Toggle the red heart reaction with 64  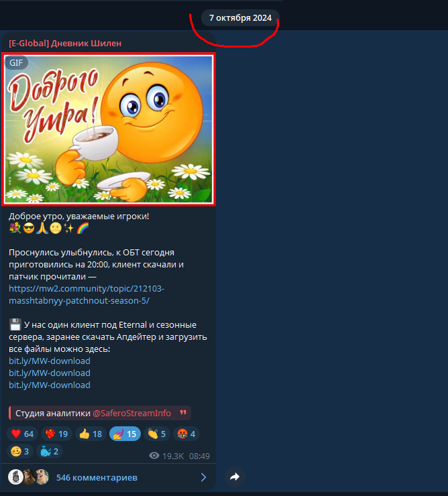coord(23,434)
